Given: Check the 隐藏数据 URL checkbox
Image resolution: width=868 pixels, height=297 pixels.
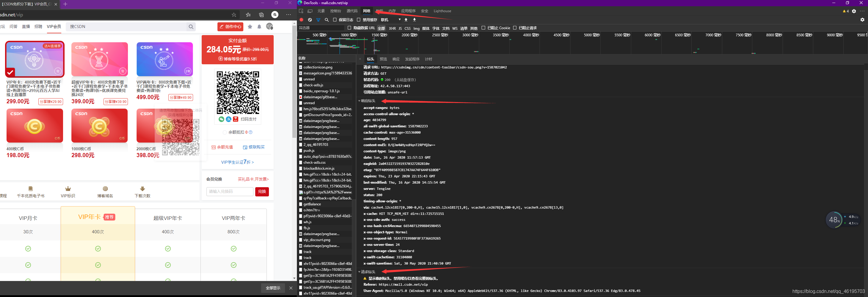Looking at the screenshot, I should point(349,28).
